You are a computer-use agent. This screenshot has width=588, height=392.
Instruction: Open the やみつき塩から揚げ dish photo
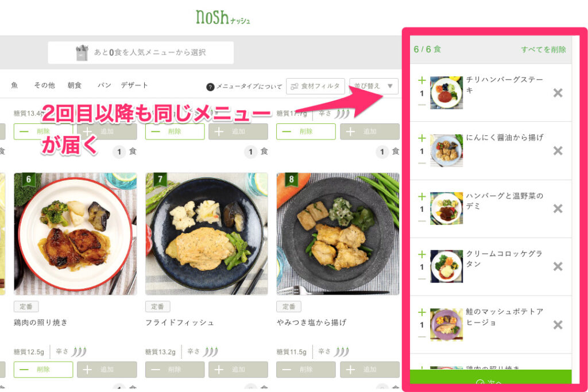tap(338, 234)
